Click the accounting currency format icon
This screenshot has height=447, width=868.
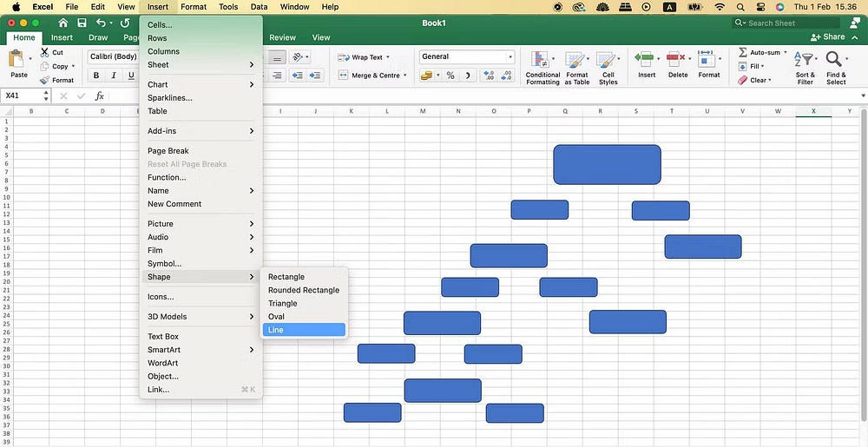point(425,76)
